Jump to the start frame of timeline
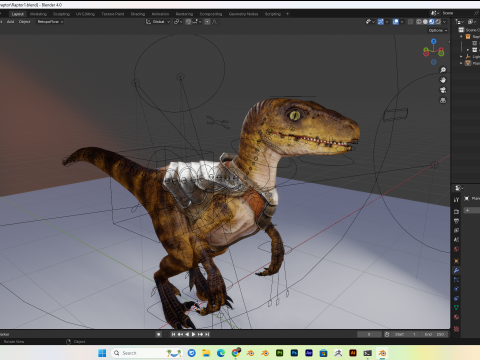The width and height of the screenshot is (480, 360). click(173, 334)
